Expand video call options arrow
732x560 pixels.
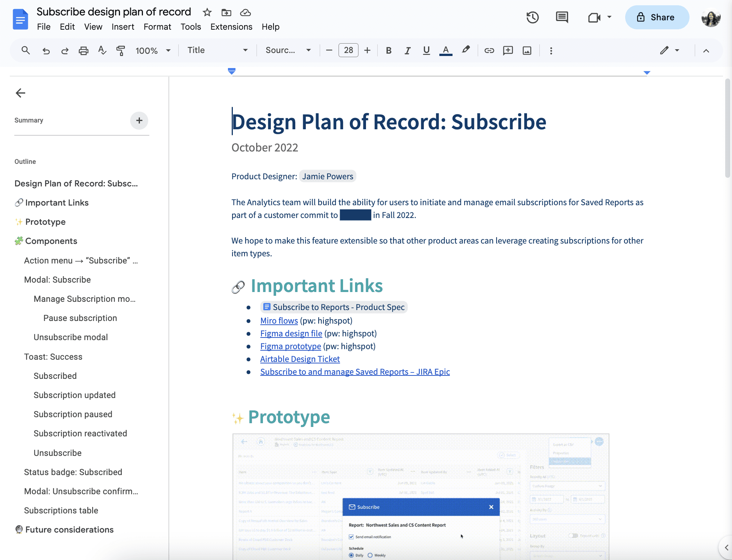click(609, 17)
